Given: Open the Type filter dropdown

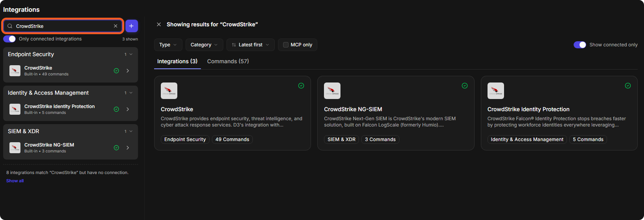Looking at the screenshot, I should click(168, 45).
